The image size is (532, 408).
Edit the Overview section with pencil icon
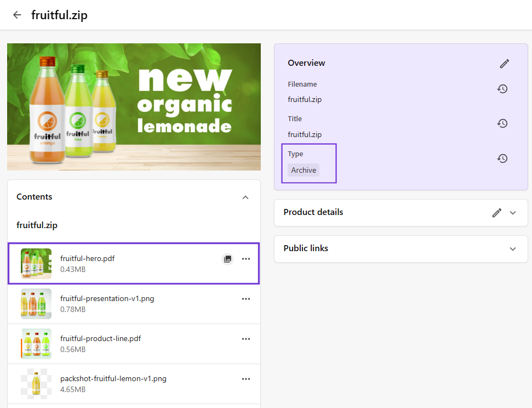click(x=504, y=64)
